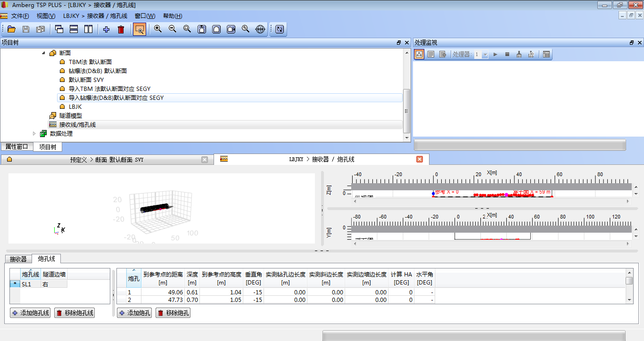Click the 移除炮孔 button
Viewport: 644px width, 341px height.
(173, 313)
